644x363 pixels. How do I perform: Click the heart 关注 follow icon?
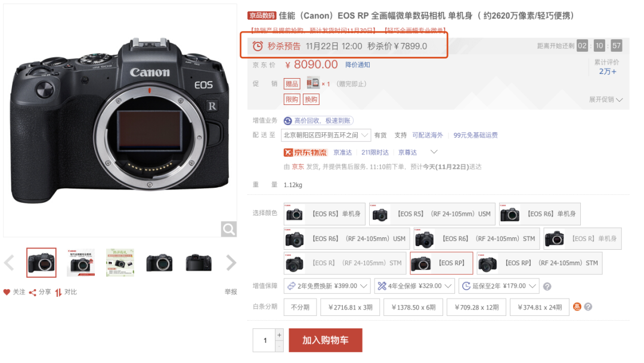[x=7, y=293]
